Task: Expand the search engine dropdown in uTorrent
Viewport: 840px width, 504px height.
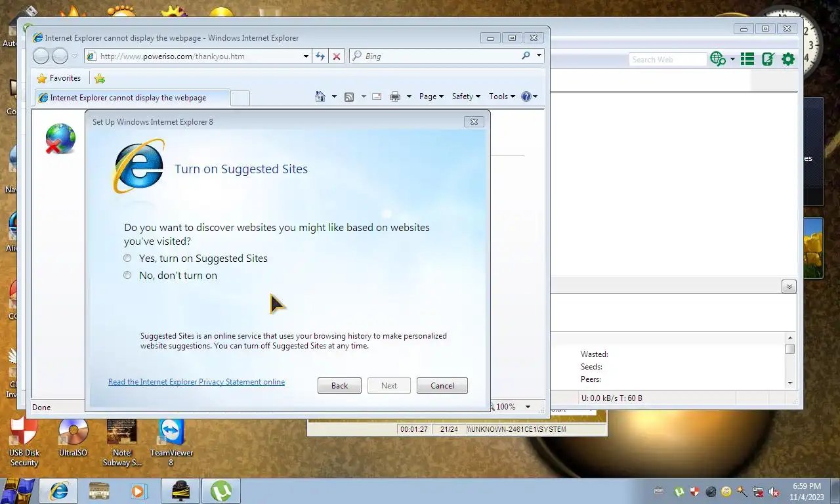Action: [732, 60]
